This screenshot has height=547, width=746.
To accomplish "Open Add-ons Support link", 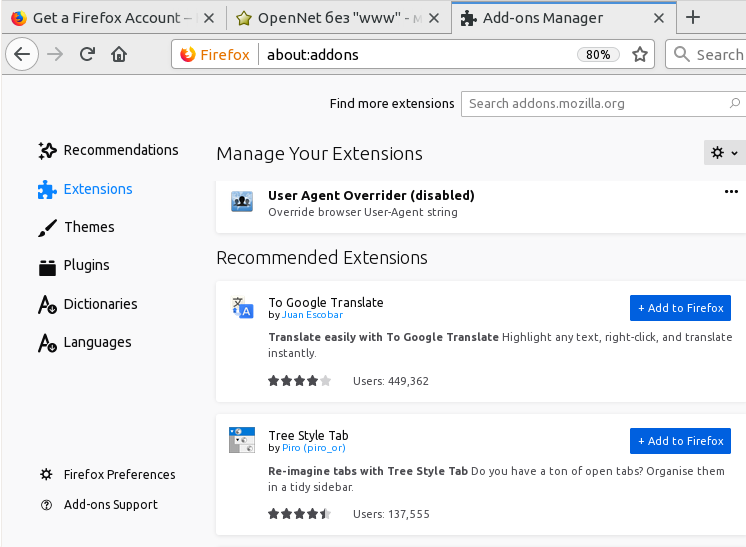I will [99, 505].
